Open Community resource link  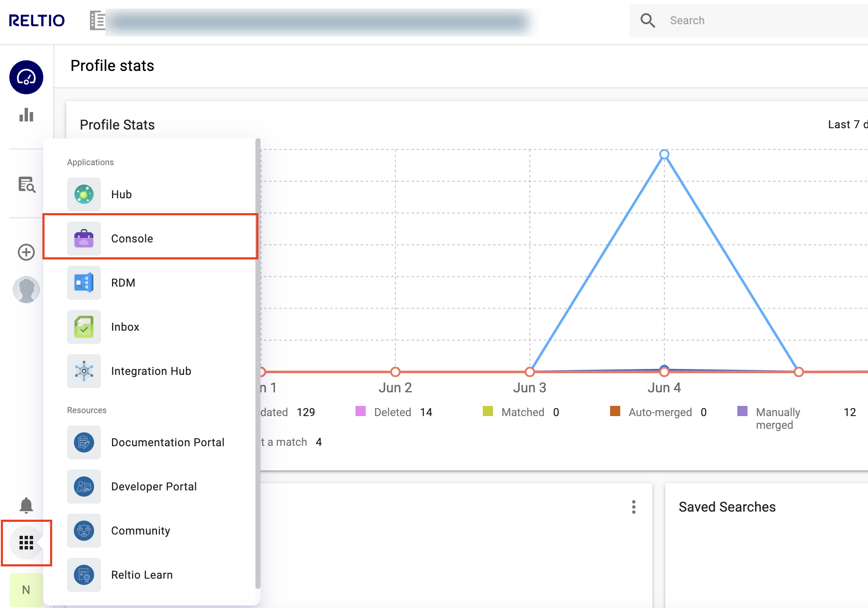click(x=149, y=531)
